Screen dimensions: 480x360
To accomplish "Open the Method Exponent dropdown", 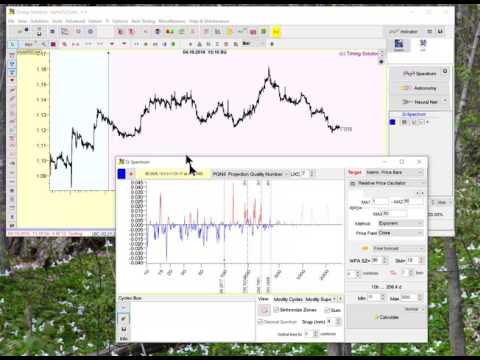I will click(402, 223).
